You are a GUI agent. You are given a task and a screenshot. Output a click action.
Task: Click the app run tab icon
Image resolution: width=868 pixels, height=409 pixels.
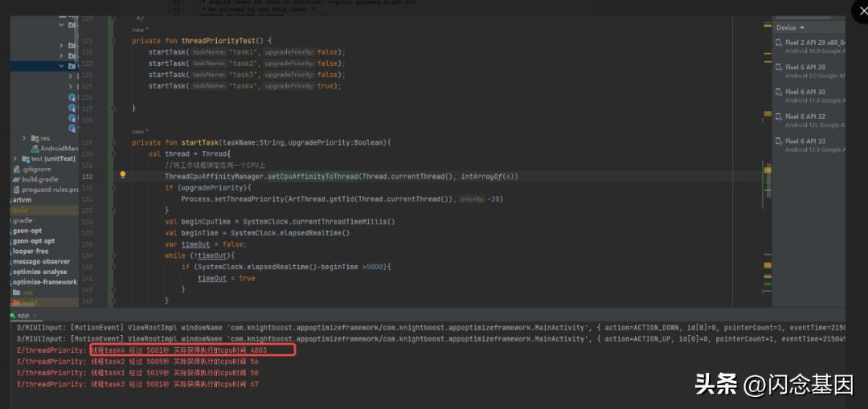(13, 316)
